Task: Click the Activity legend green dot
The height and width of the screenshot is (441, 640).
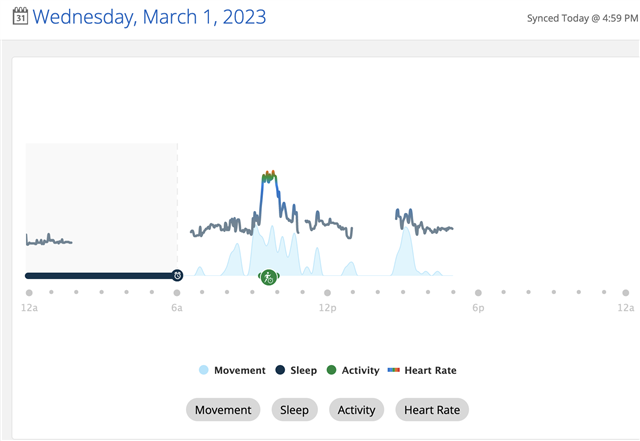Action: [332, 370]
